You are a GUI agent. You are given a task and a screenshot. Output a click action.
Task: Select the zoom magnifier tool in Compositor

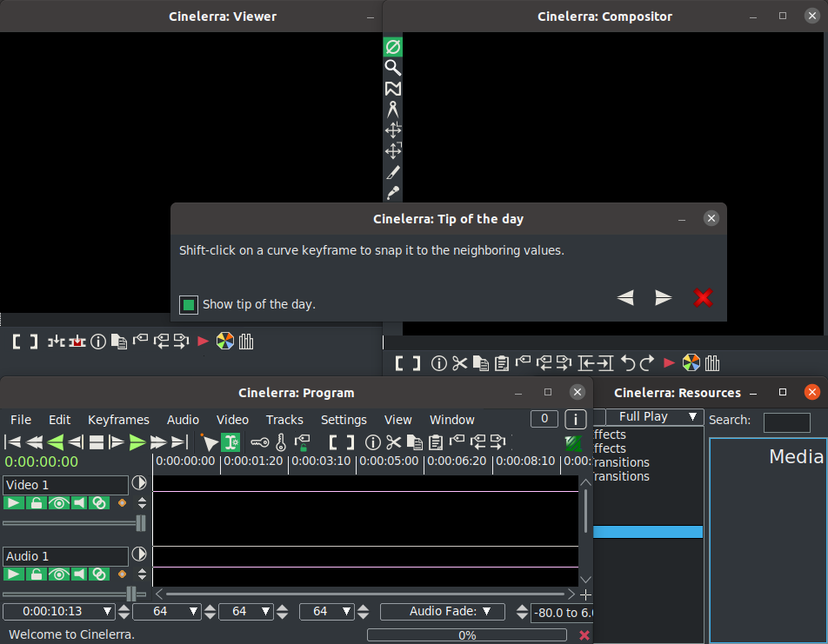tap(393, 68)
